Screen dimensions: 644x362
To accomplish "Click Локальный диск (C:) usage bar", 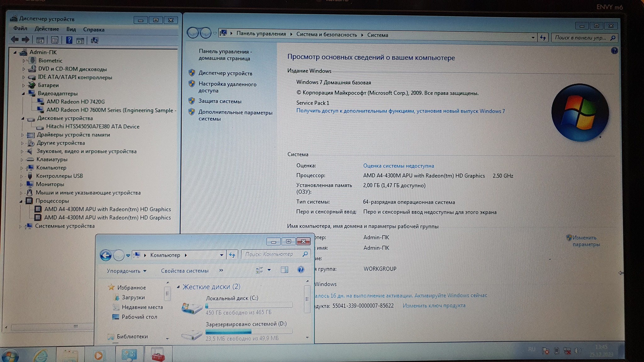I will point(249,305).
